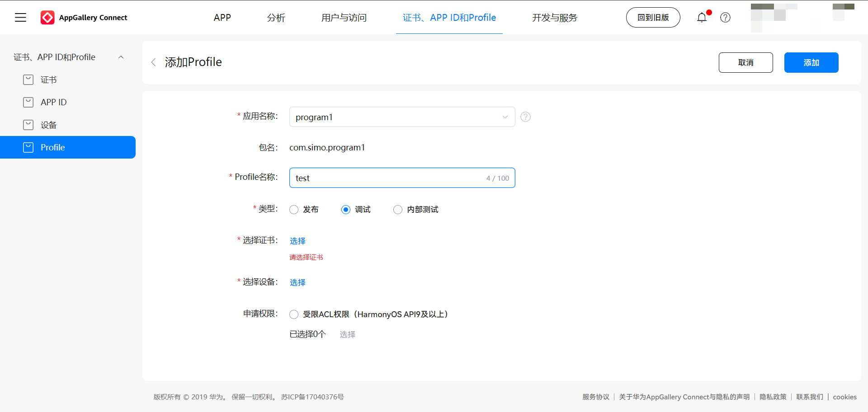Screen dimensions: 868x412
Task: Click the package name com.simo.program1
Action: (x=327, y=148)
